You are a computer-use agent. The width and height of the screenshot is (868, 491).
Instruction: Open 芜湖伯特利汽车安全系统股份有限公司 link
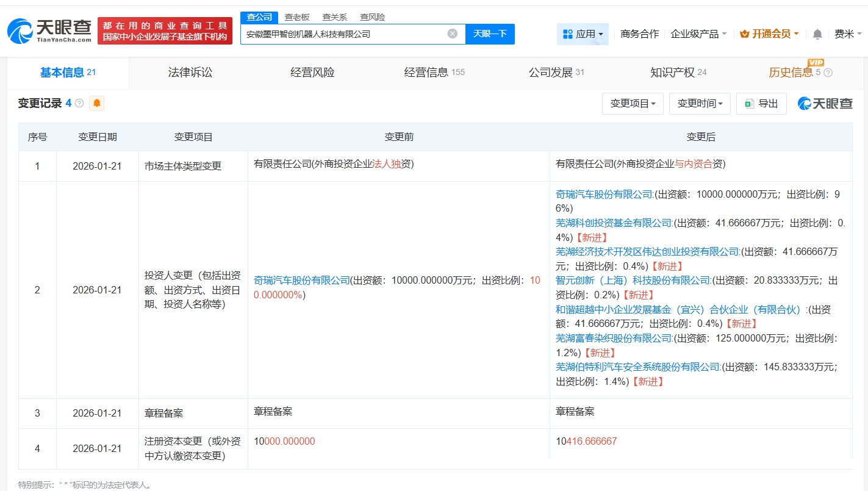638,367
